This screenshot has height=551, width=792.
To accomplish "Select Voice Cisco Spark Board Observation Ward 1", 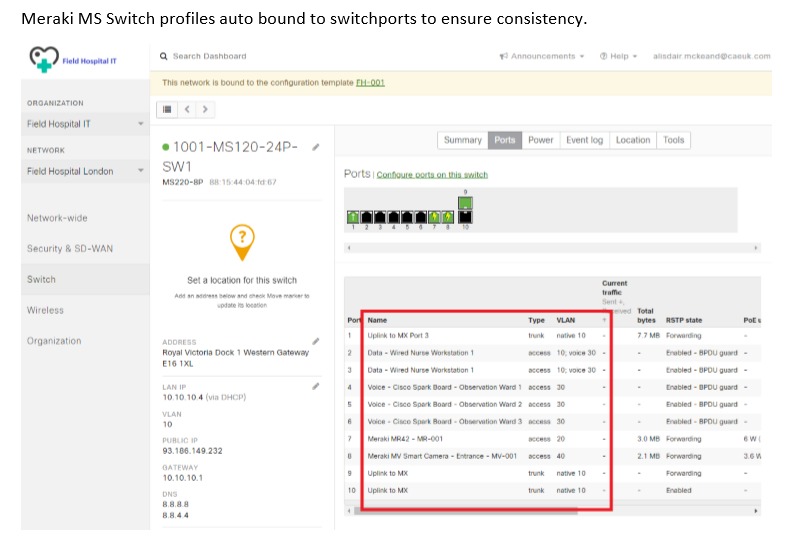I will [x=552, y=387].
